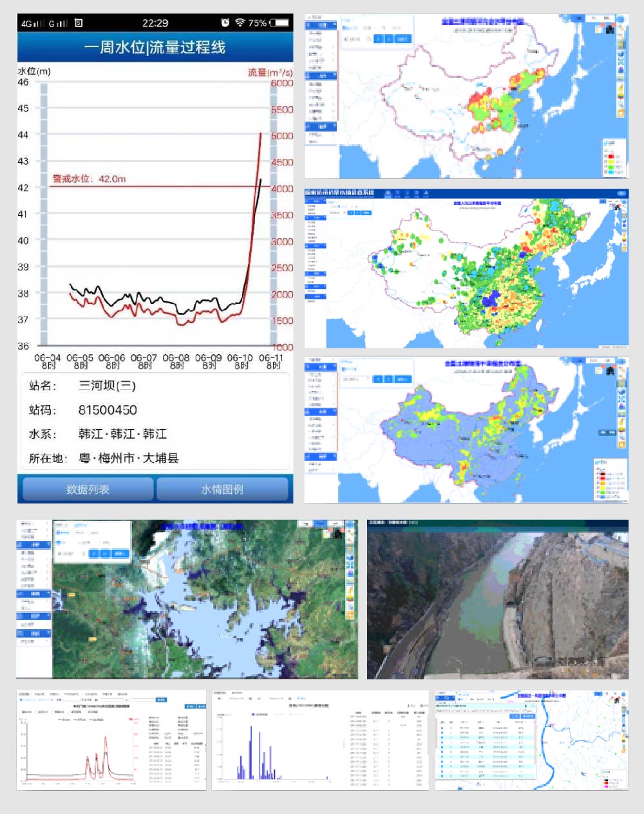The height and width of the screenshot is (814, 644).
Task: Click the fifth header nav icon in flood system
Action: coord(426,193)
